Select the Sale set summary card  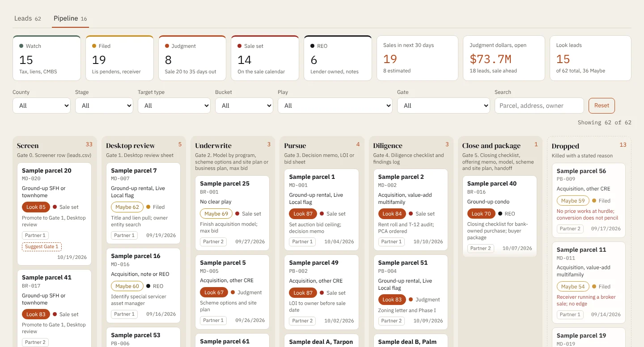click(x=265, y=58)
